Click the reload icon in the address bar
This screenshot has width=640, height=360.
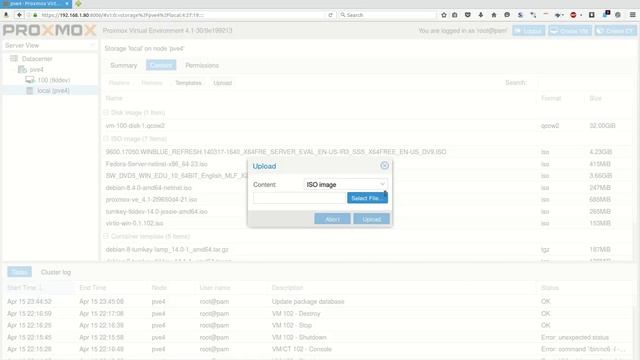click(330, 15)
